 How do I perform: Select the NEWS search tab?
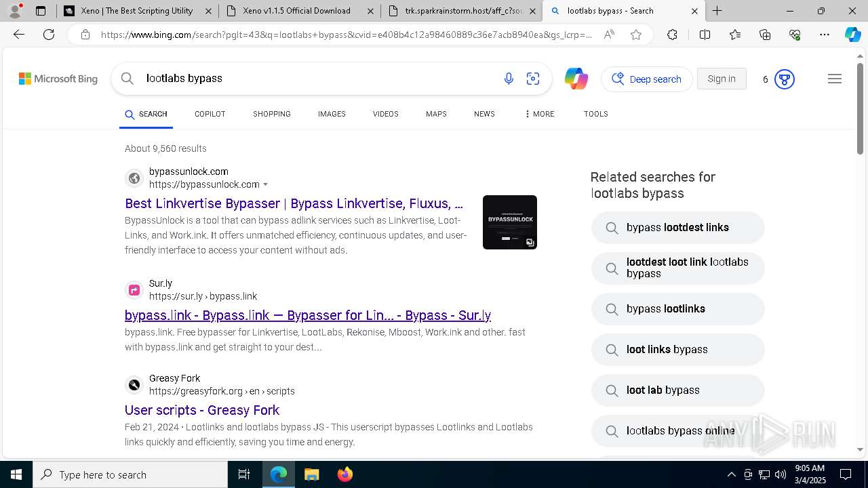(x=484, y=114)
